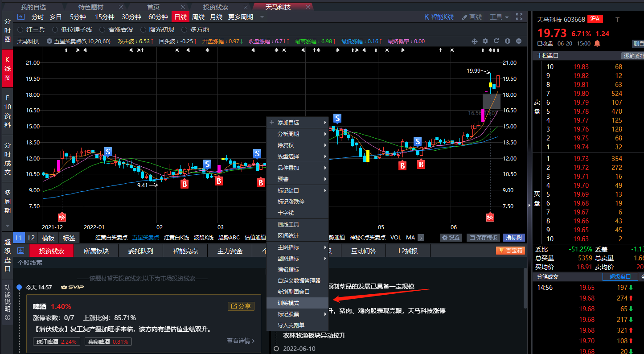The width and height of the screenshot is (644, 354).
Task: Click the T icon beside 沪A badge
Action: 617,20
